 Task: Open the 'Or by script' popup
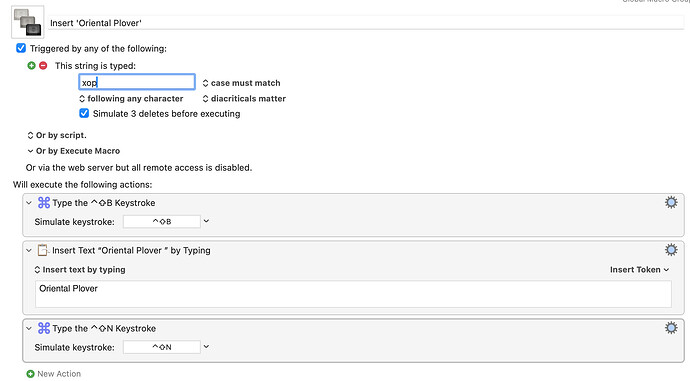57,135
